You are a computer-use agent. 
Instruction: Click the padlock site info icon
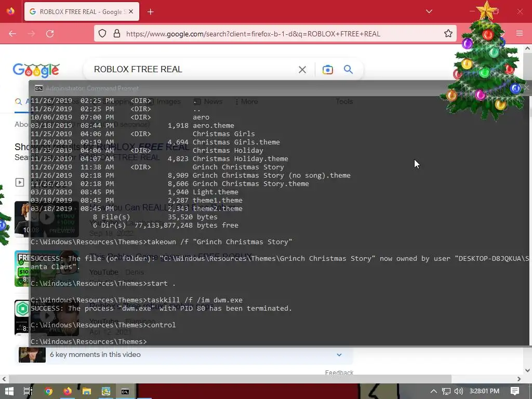(x=117, y=34)
